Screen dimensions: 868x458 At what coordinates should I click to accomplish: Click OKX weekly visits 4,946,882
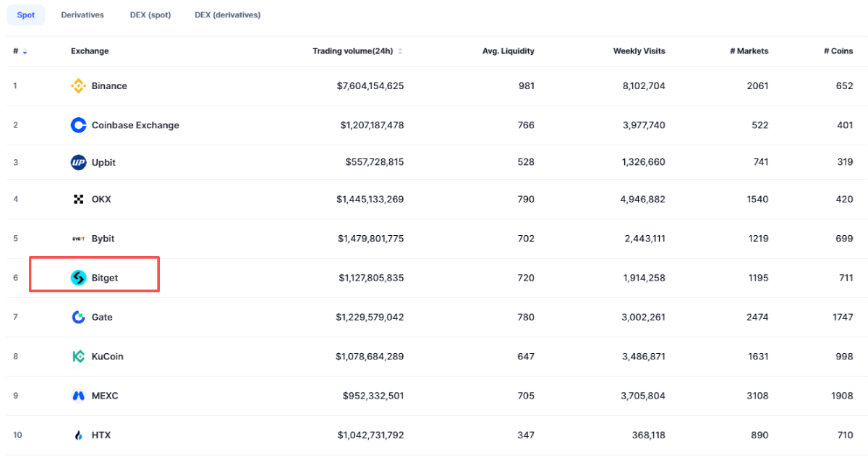click(644, 199)
